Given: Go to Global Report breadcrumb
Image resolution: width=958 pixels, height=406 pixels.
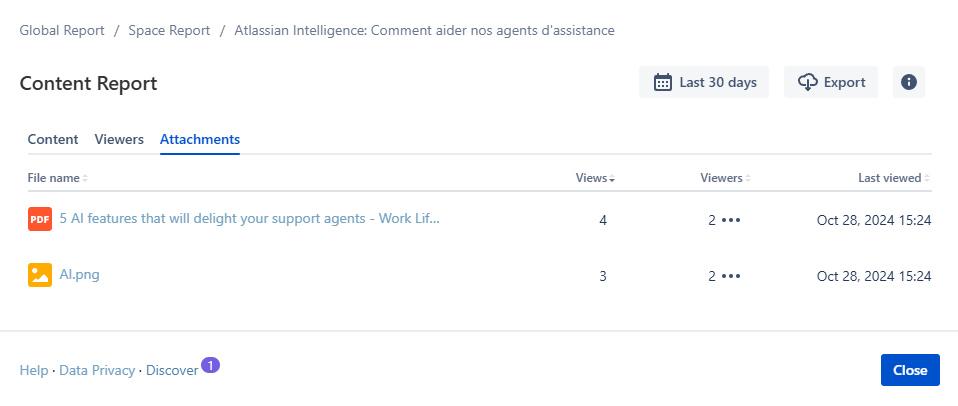Looking at the screenshot, I should click(x=62, y=30).
